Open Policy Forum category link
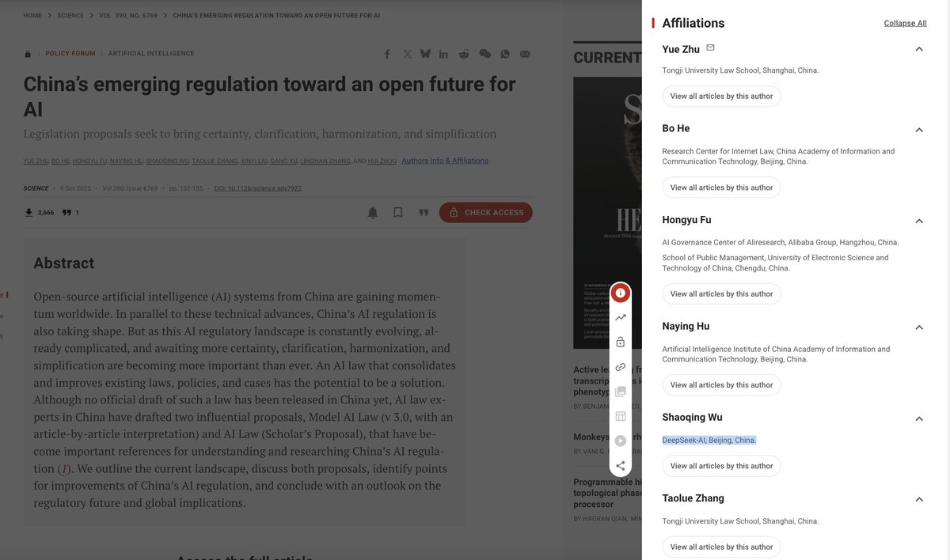 click(x=70, y=54)
